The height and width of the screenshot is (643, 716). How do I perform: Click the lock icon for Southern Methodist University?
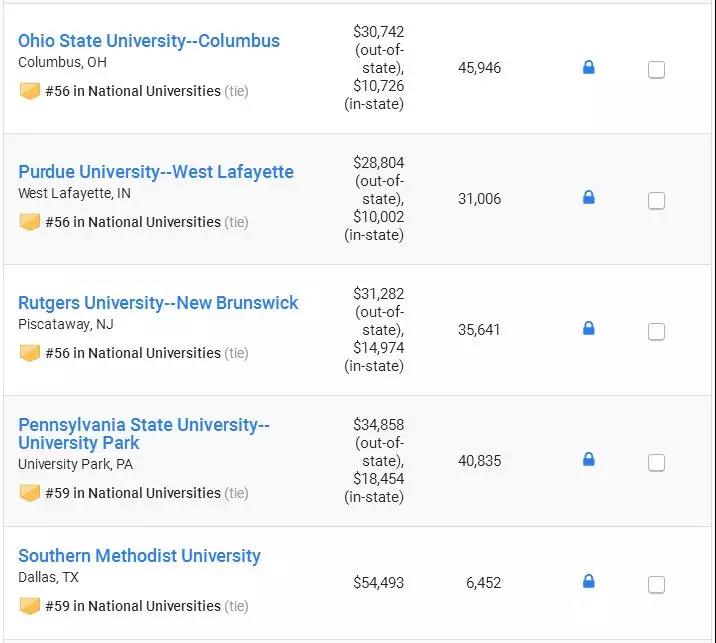(x=588, y=582)
